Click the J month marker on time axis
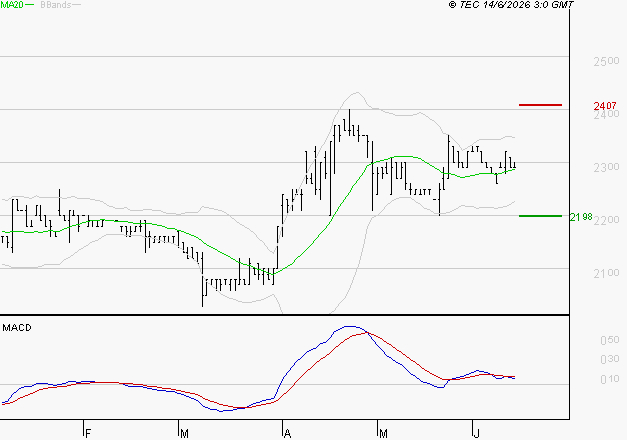627x440 pixels. pyautogui.click(x=476, y=434)
